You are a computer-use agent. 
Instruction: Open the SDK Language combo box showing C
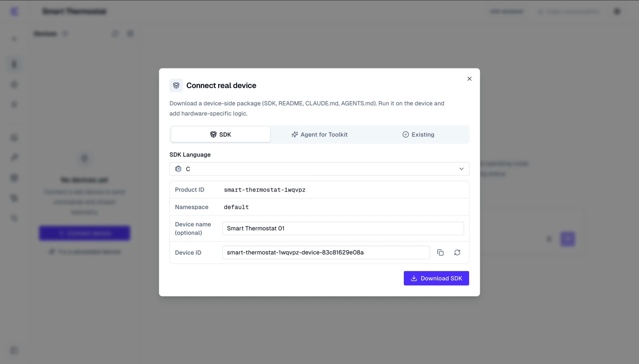319,169
